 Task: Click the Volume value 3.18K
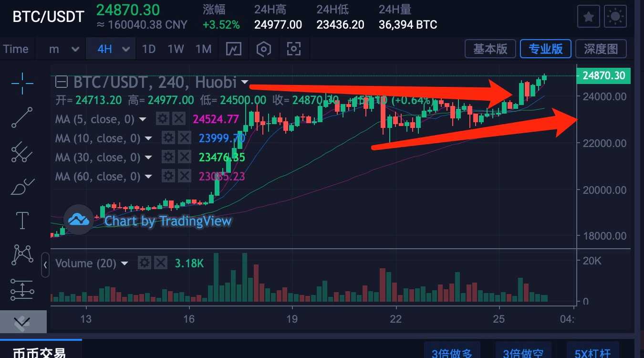[190, 263]
